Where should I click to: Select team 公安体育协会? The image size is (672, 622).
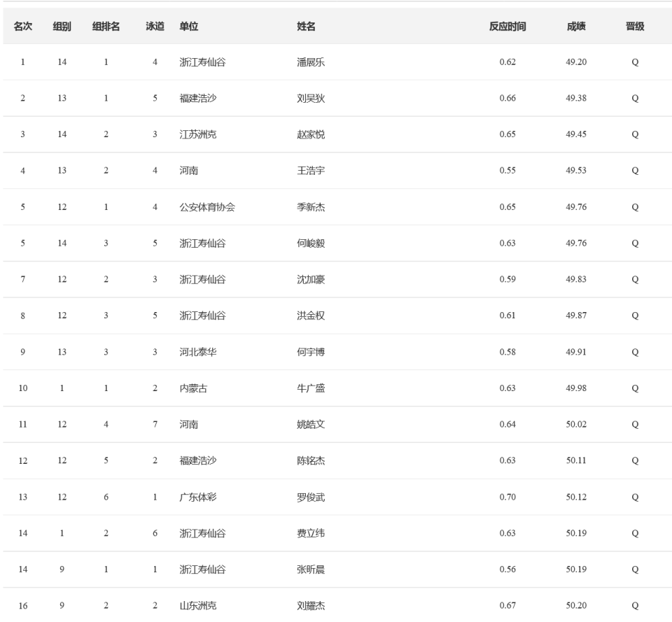(x=207, y=207)
